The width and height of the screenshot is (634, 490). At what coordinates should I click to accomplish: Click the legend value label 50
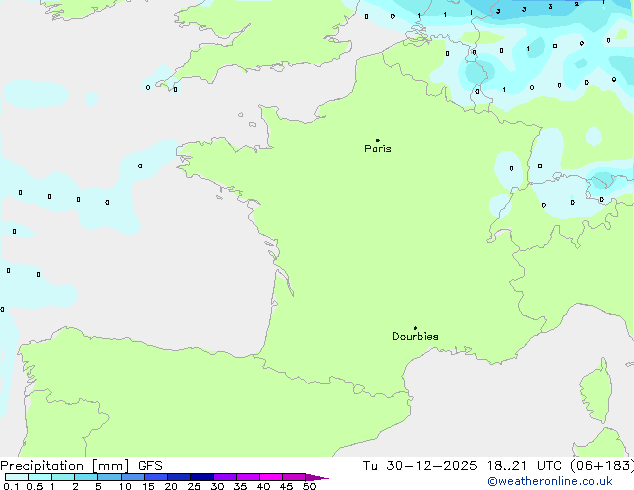pyautogui.click(x=309, y=487)
